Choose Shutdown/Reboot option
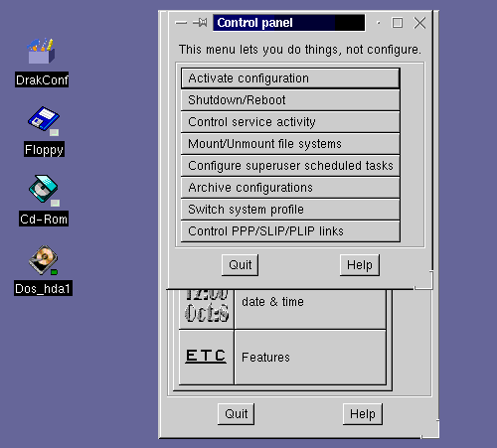The height and width of the screenshot is (448, 497). pyautogui.click(x=290, y=100)
